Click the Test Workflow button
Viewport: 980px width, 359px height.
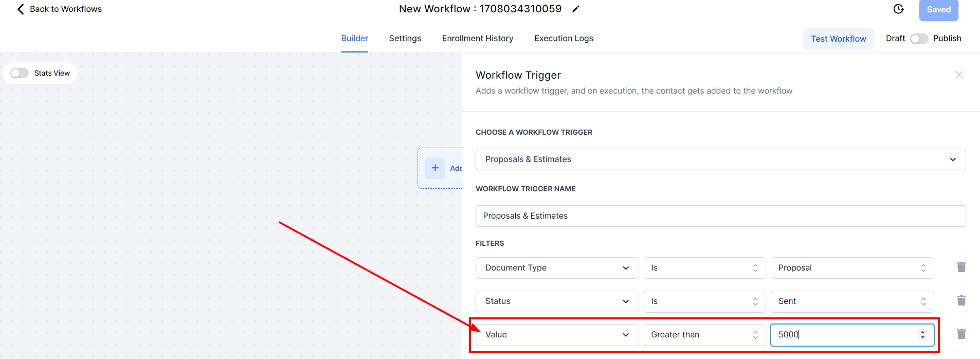coord(838,39)
